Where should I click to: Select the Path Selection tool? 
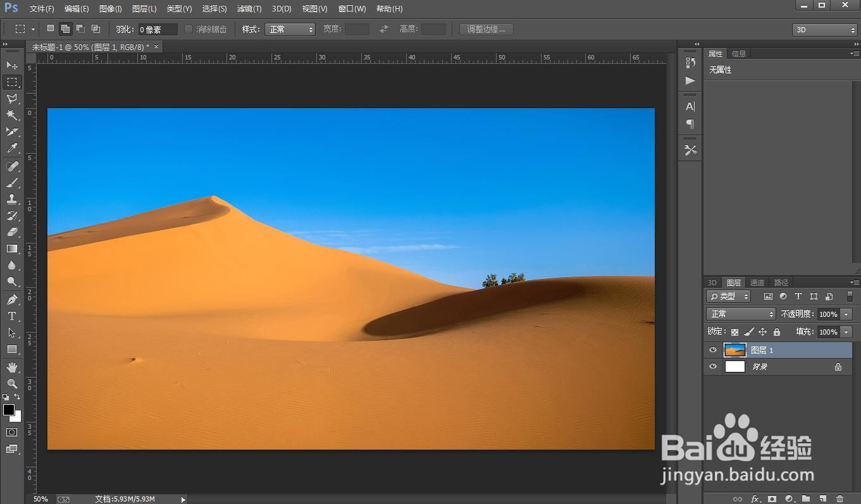(12, 333)
